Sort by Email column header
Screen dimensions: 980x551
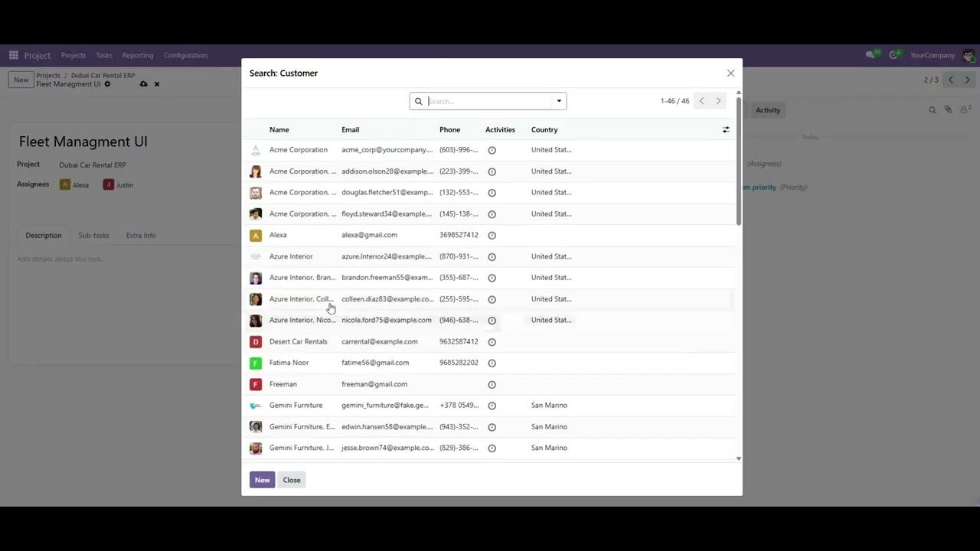pyautogui.click(x=351, y=130)
